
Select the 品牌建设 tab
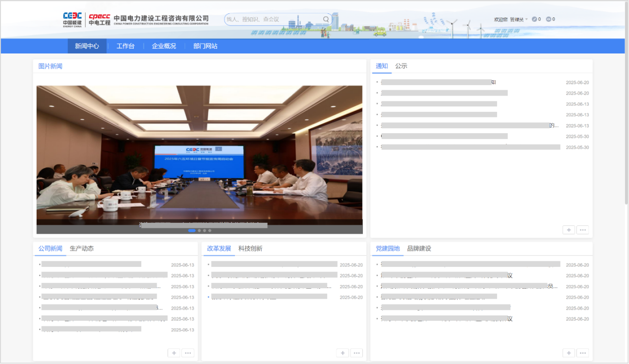pos(419,249)
